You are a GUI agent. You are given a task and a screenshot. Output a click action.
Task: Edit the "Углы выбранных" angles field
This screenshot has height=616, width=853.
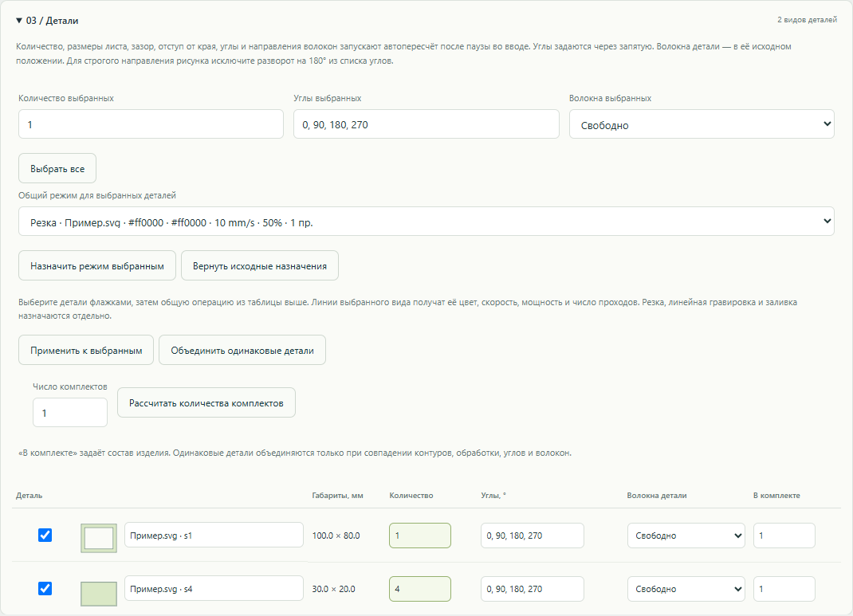point(426,124)
